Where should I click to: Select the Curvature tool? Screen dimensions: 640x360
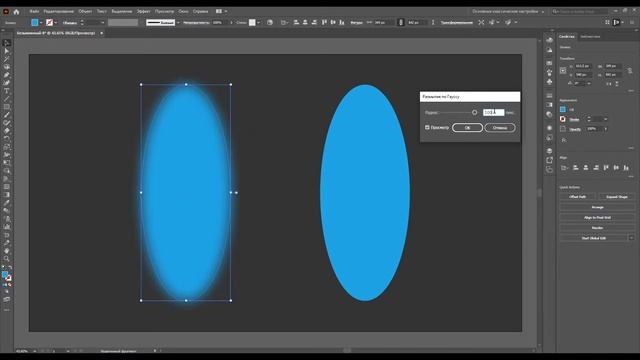click(x=7, y=83)
